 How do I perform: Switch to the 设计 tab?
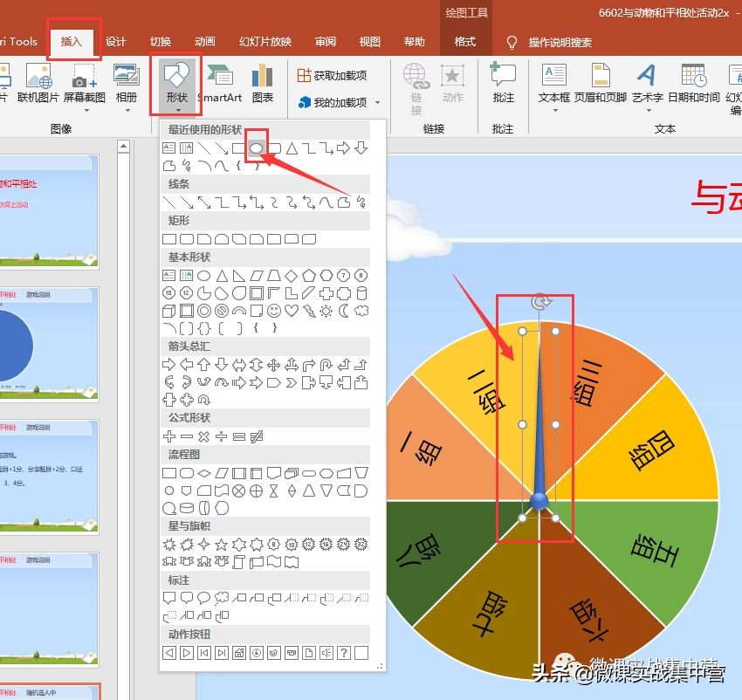coord(116,42)
